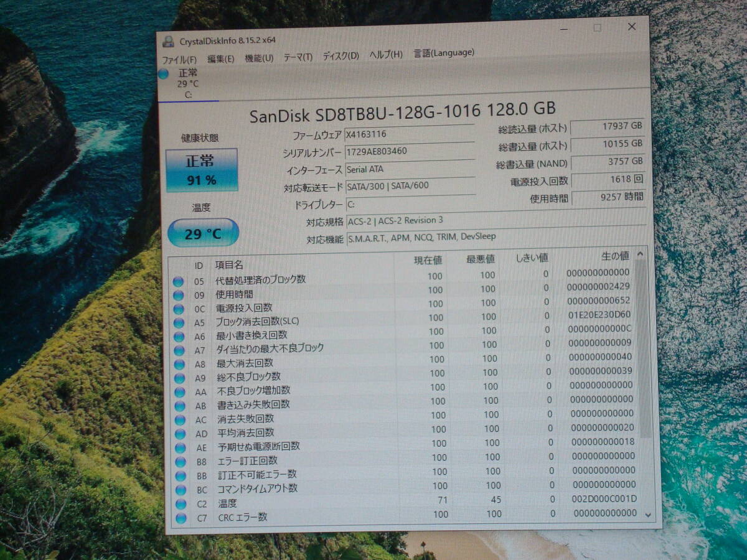Click status icon next to コマンドタイムアウト数
747x560 pixels.
181,488
